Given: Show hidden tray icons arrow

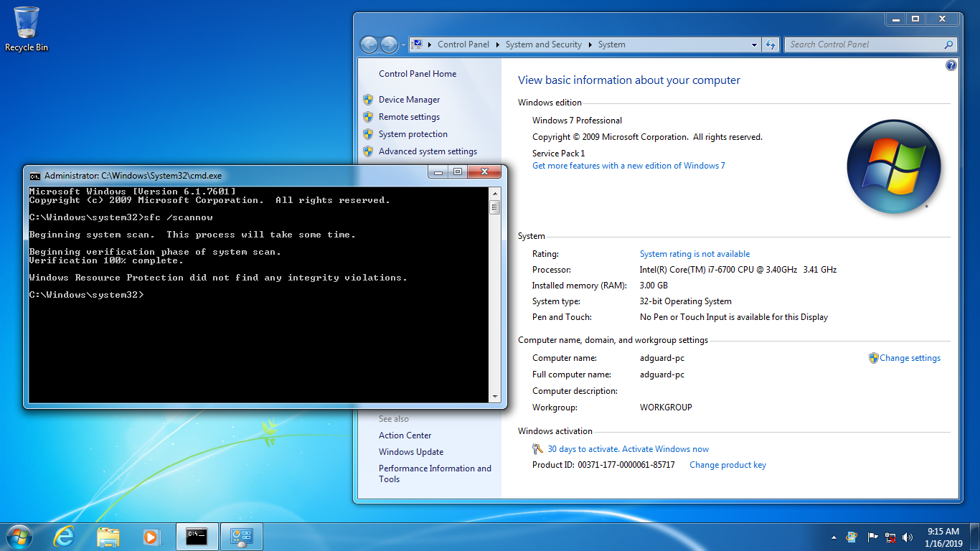Looking at the screenshot, I should (x=833, y=537).
